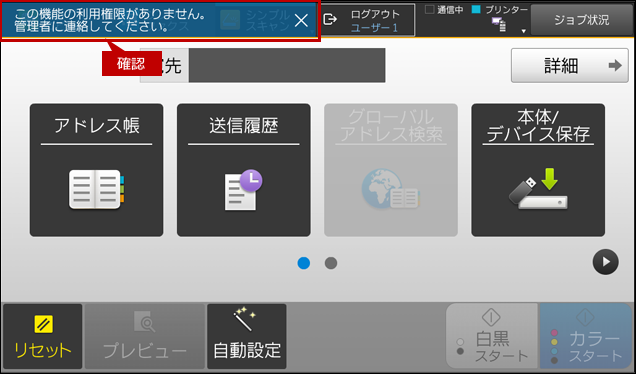
Task: Tap the 自動設定 auto setting button
Action: [x=247, y=336]
